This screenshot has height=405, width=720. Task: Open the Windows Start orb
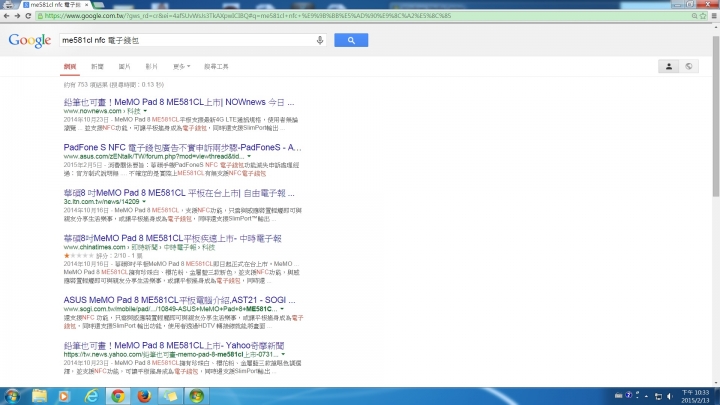[x=12, y=396]
